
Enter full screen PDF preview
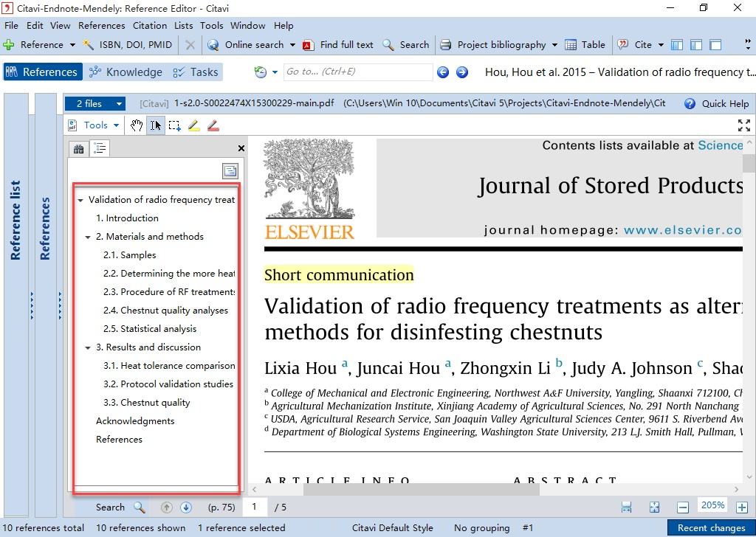(744, 125)
